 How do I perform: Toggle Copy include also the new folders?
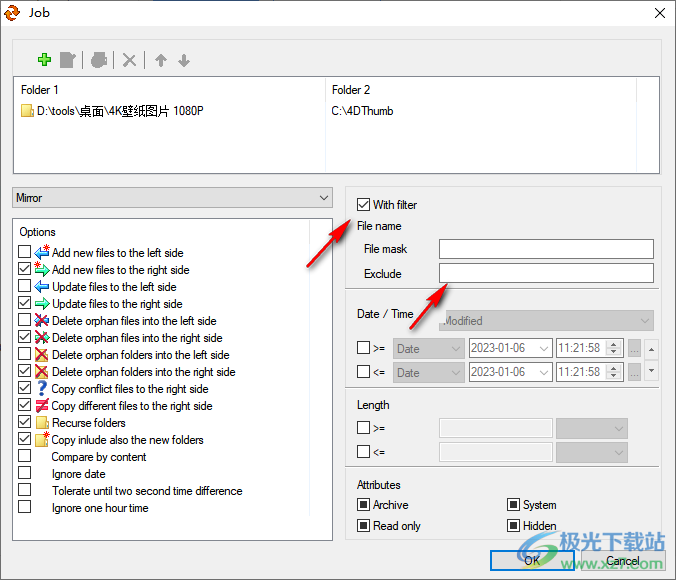(25, 439)
